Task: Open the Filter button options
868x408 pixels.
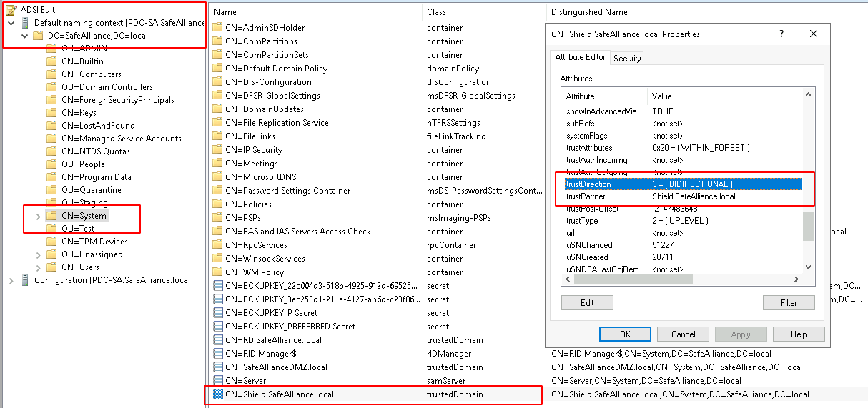Action: (x=789, y=302)
